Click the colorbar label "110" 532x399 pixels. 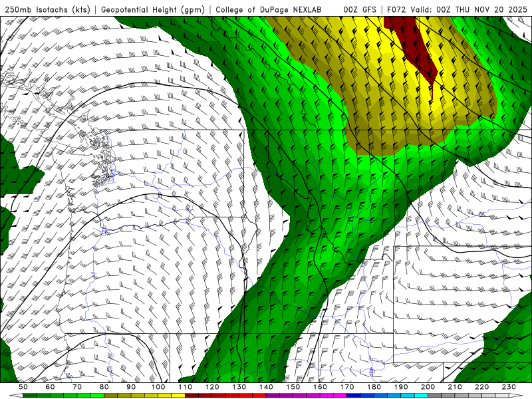point(186,387)
